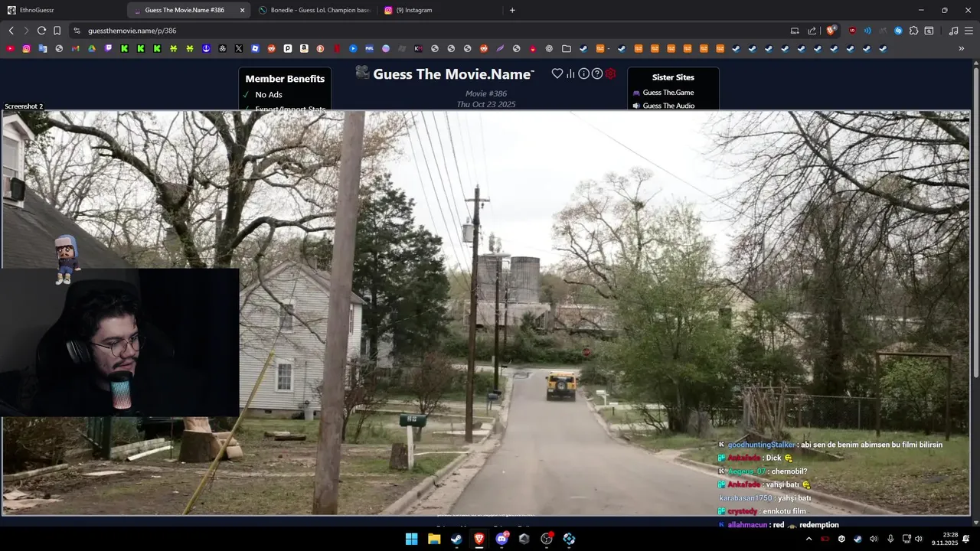Click the No Ads member benefit
The width and height of the screenshot is (980, 551).
[x=269, y=95]
